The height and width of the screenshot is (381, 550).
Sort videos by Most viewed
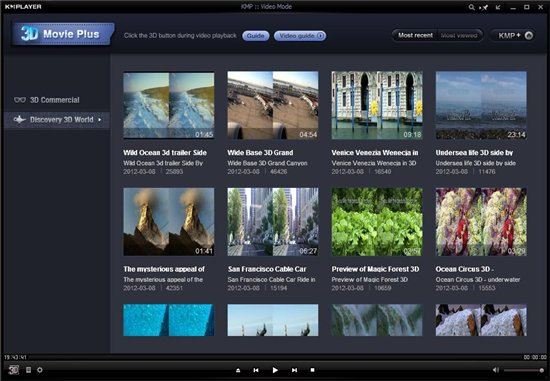459,35
